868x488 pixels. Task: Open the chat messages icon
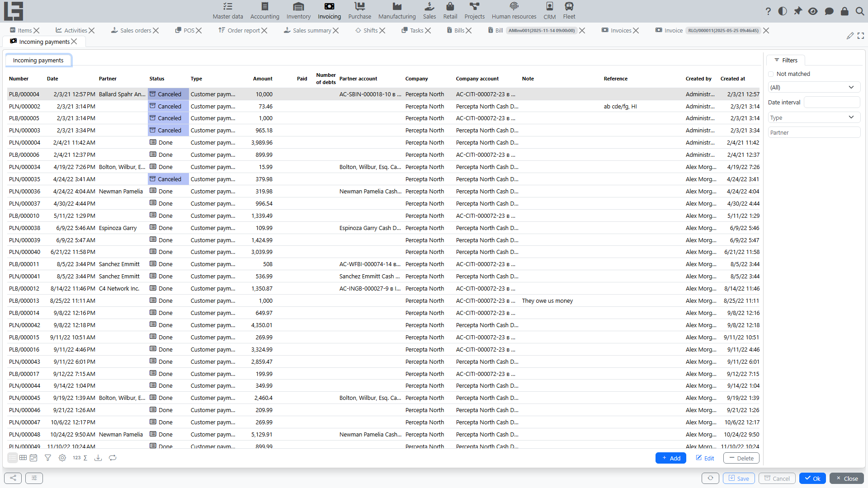pos(829,11)
